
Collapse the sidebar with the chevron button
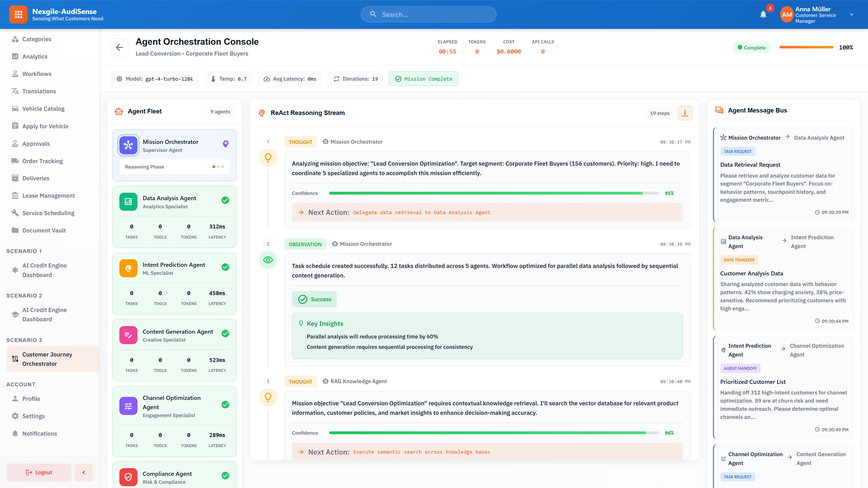coord(84,472)
